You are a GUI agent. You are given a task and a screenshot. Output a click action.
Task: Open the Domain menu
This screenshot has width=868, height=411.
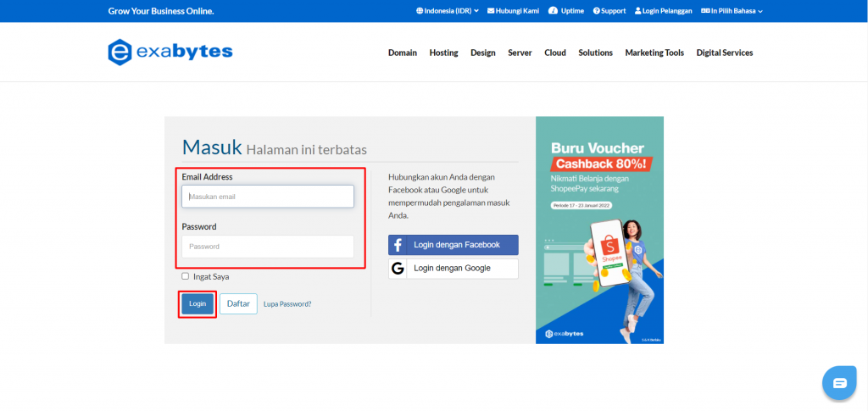403,53
